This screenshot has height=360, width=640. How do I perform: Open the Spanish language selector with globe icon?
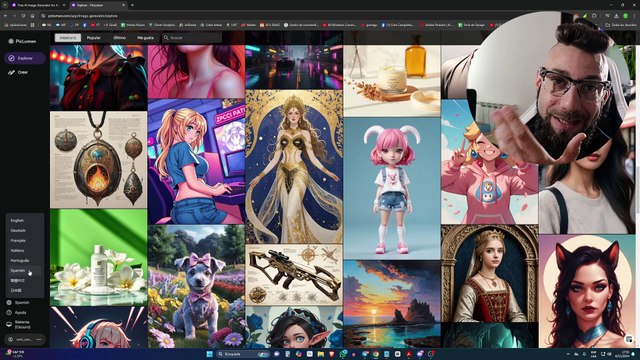click(x=18, y=303)
